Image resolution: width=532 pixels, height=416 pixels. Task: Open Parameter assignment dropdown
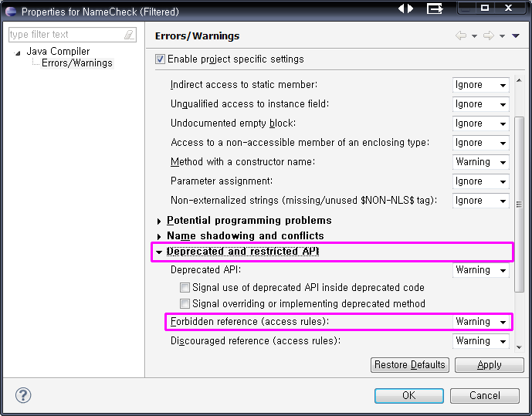[x=481, y=181]
